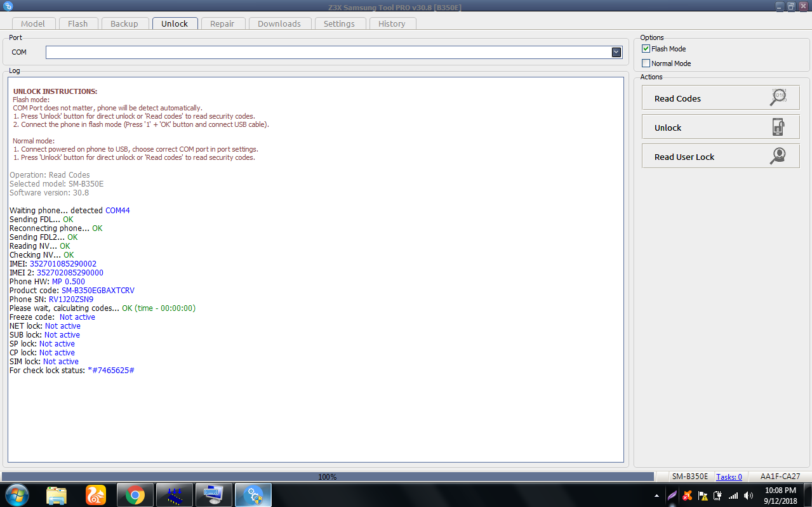Restore down the Z3X window
Screen dimensions: 812x507
791,6
